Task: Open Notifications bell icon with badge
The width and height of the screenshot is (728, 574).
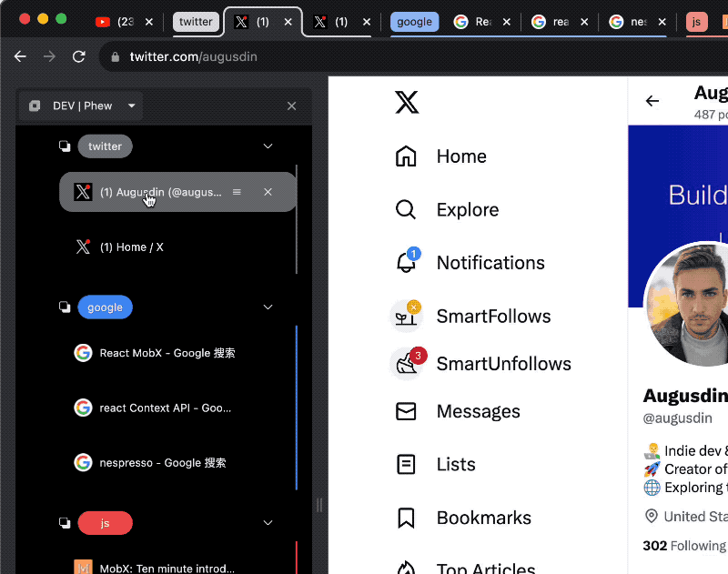Action: (x=407, y=261)
